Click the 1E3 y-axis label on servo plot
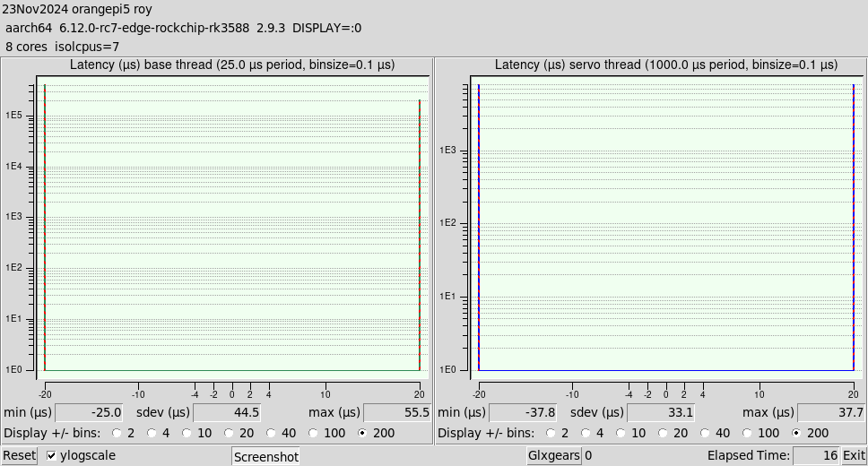This screenshot has width=868, height=466. pyautogui.click(x=447, y=150)
